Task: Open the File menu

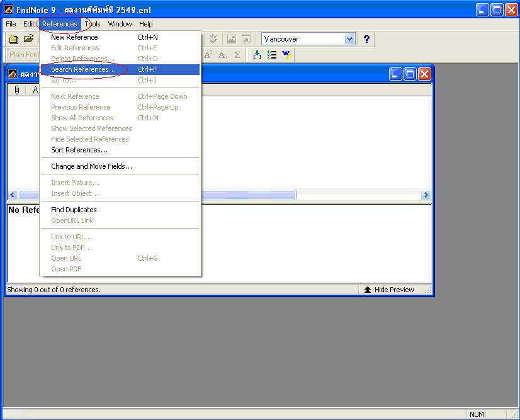Action: [11, 24]
